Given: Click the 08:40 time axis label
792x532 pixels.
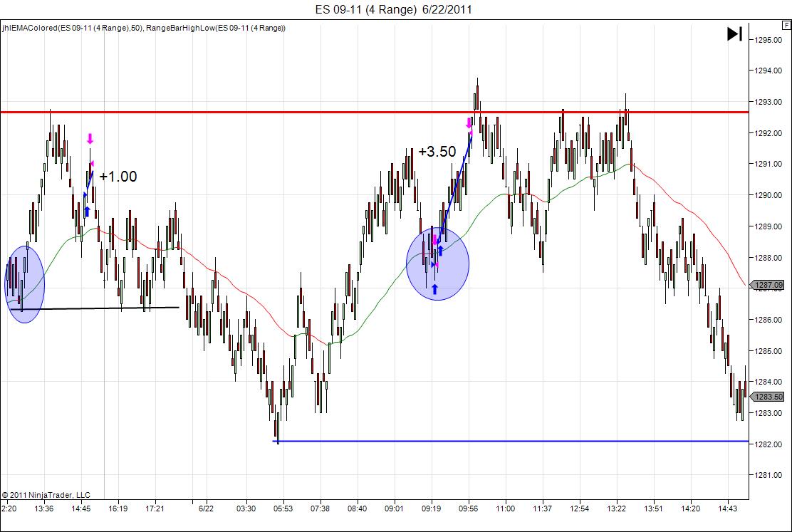Looking at the screenshot, I should [357, 508].
